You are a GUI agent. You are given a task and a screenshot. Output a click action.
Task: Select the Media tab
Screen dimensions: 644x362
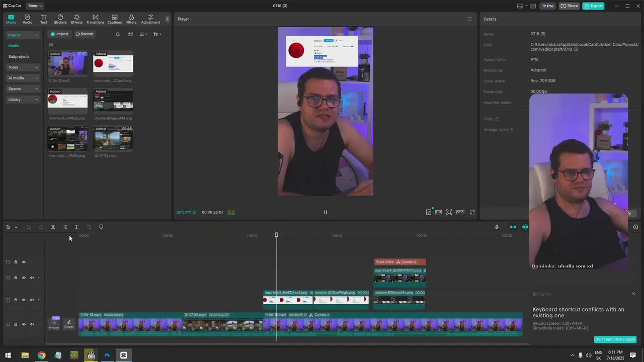[11, 19]
